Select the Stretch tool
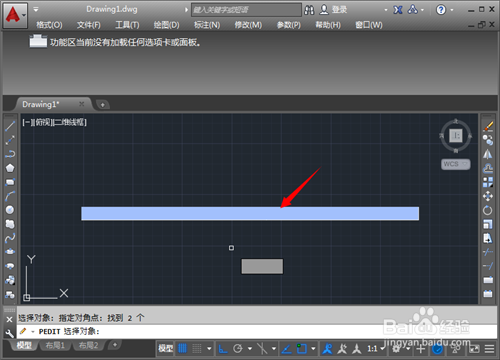This screenshot has height=360, width=500. [488, 238]
